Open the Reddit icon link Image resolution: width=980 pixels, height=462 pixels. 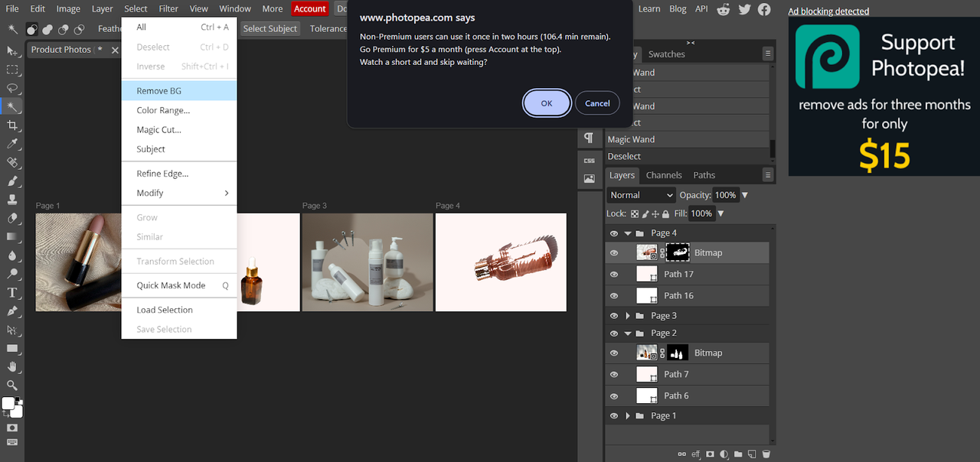click(x=724, y=9)
